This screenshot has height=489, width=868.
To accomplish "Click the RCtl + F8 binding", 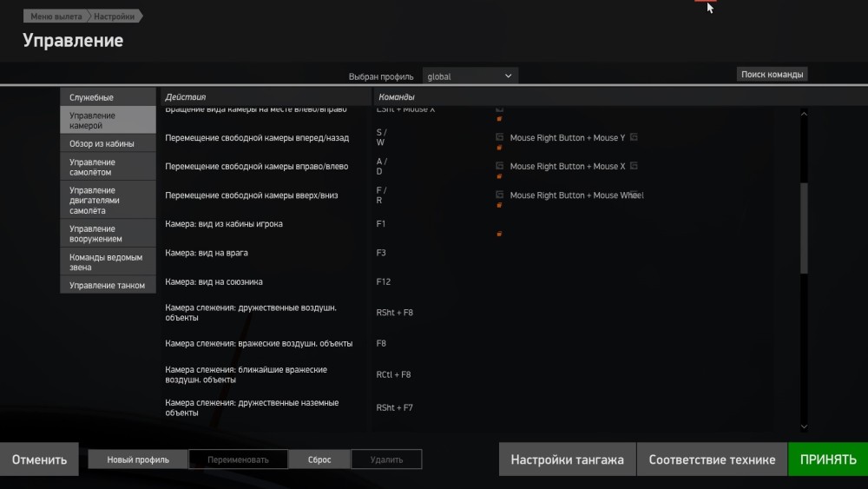I will pos(393,374).
